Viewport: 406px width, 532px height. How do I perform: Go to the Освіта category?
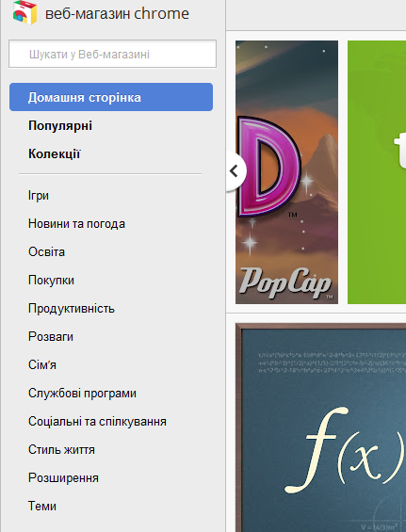click(46, 251)
